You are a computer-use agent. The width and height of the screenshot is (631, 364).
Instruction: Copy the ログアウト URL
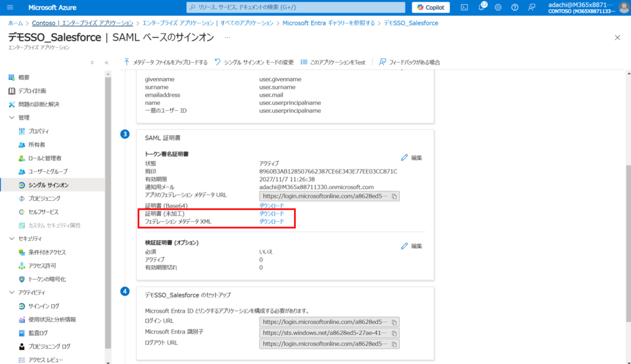coord(394,344)
